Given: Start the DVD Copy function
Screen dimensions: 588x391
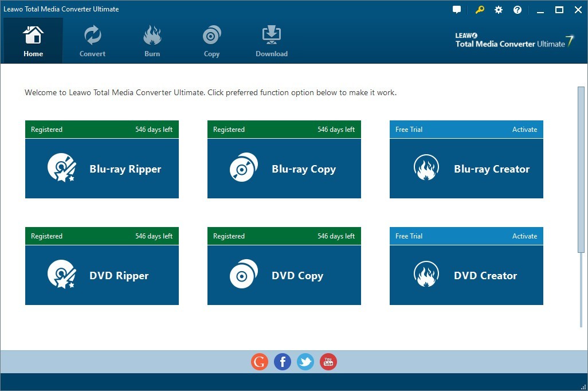Looking at the screenshot, I should coord(284,275).
